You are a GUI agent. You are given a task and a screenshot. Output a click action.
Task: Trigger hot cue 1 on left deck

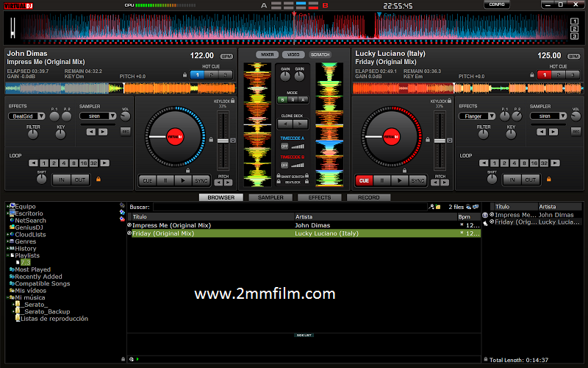pos(197,75)
